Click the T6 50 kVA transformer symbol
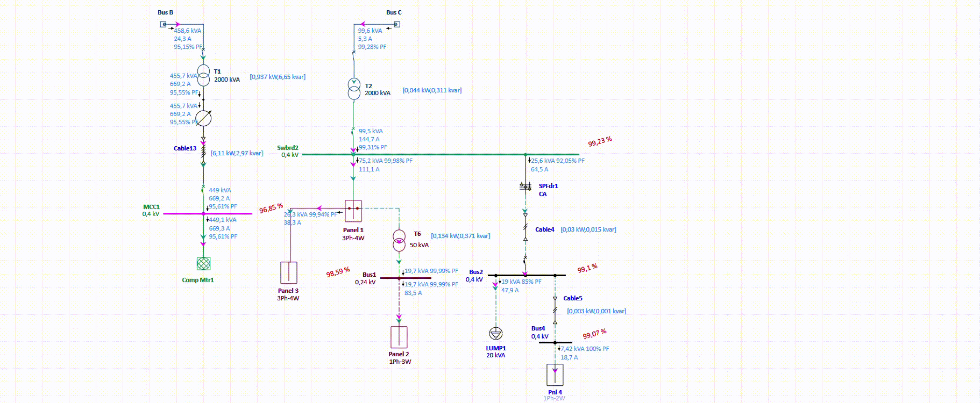 pos(399,240)
